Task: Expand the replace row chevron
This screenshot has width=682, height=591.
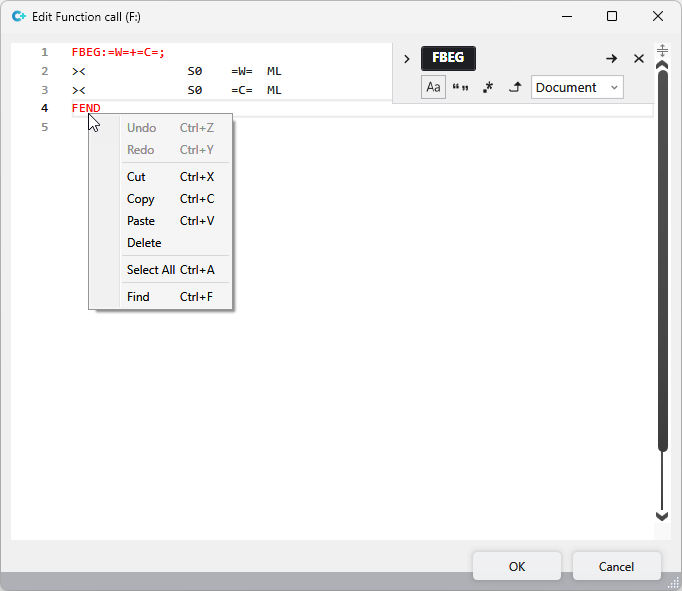Action: click(x=406, y=59)
